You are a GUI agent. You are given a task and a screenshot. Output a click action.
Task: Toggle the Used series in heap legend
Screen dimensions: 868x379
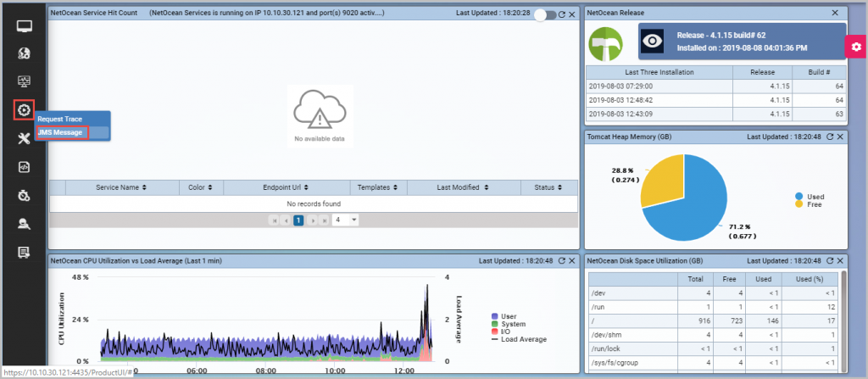tap(810, 197)
